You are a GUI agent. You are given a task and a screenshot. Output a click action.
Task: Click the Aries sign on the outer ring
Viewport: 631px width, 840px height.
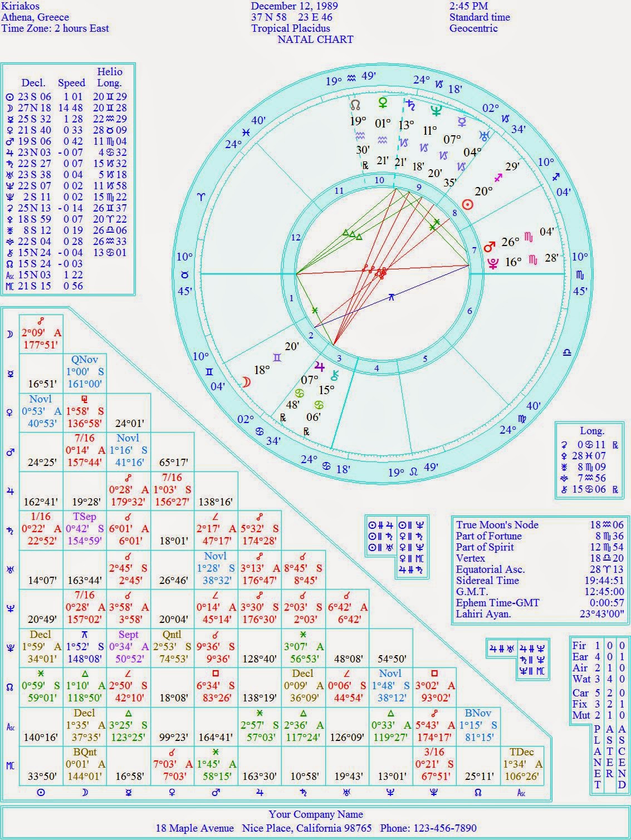coord(202,197)
